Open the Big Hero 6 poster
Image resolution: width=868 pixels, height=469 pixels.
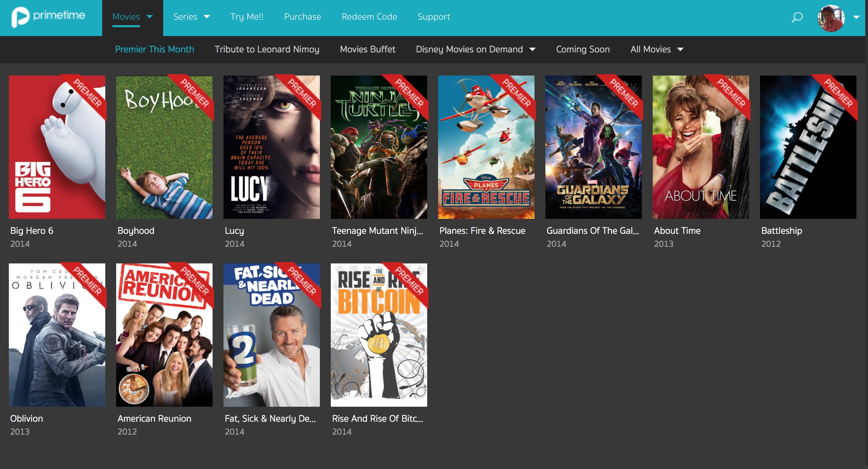(x=57, y=147)
